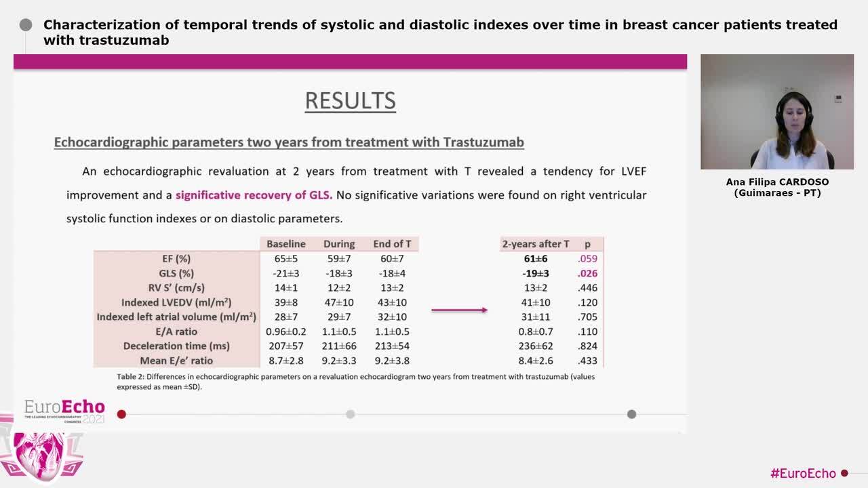The width and height of the screenshot is (868, 488).
Task: Expand the RESULTS heading
Action: click(350, 100)
